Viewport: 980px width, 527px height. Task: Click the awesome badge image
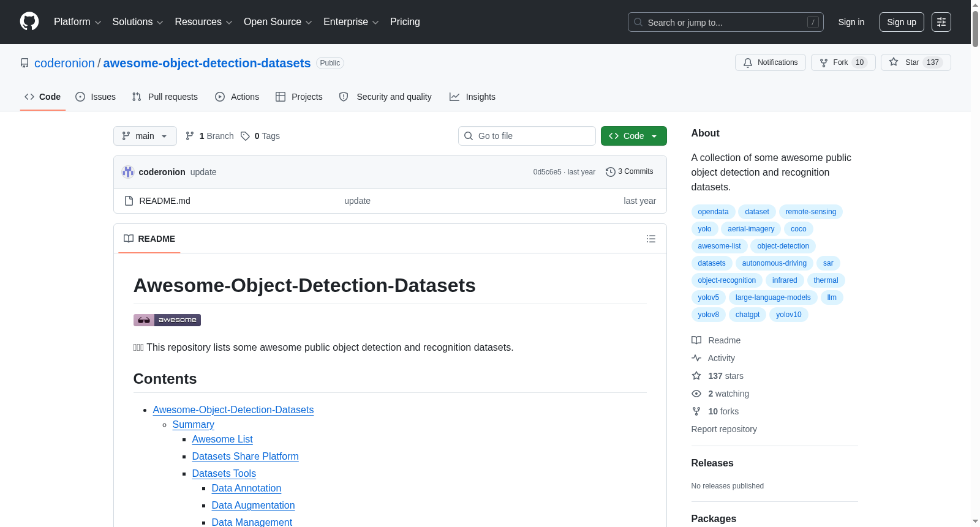167,320
